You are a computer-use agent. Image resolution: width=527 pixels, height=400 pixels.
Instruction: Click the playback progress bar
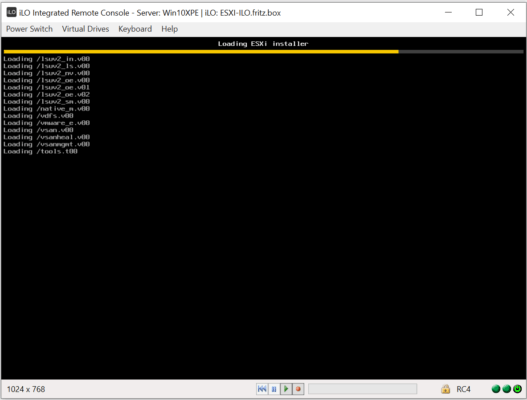click(362, 389)
